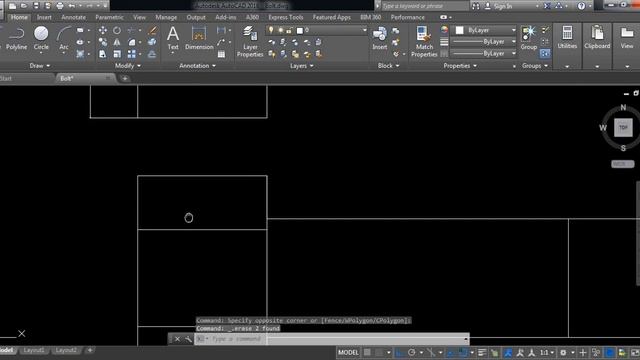Expand the Annotation panel

click(x=198, y=66)
